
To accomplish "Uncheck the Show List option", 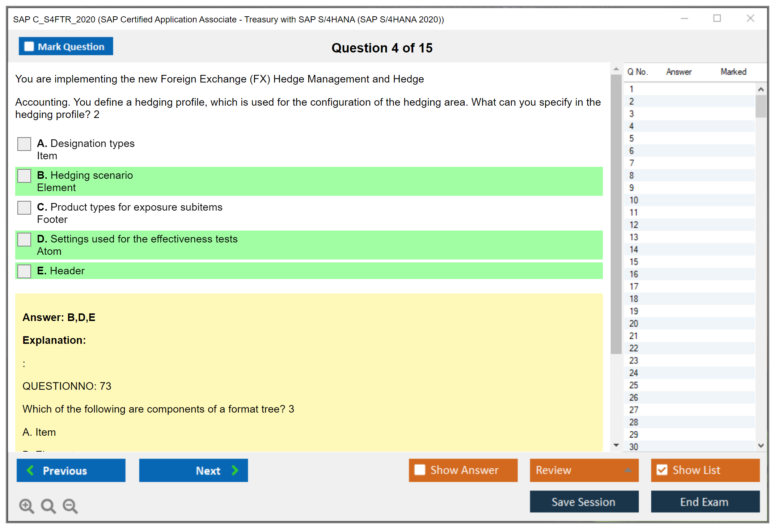I will click(662, 470).
